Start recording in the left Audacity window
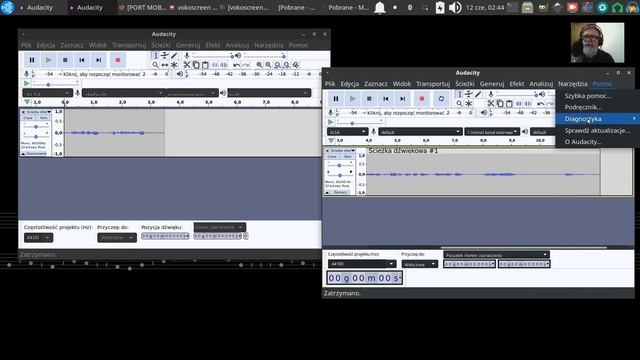Image resolution: width=640 pixels, height=360 pixels. pyautogui.click(x=118, y=60)
